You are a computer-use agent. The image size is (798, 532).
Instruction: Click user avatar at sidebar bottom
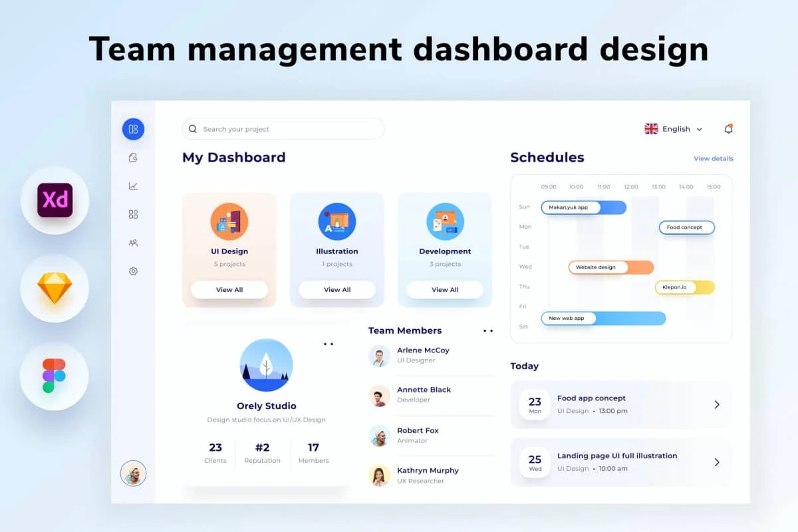(x=133, y=473)
